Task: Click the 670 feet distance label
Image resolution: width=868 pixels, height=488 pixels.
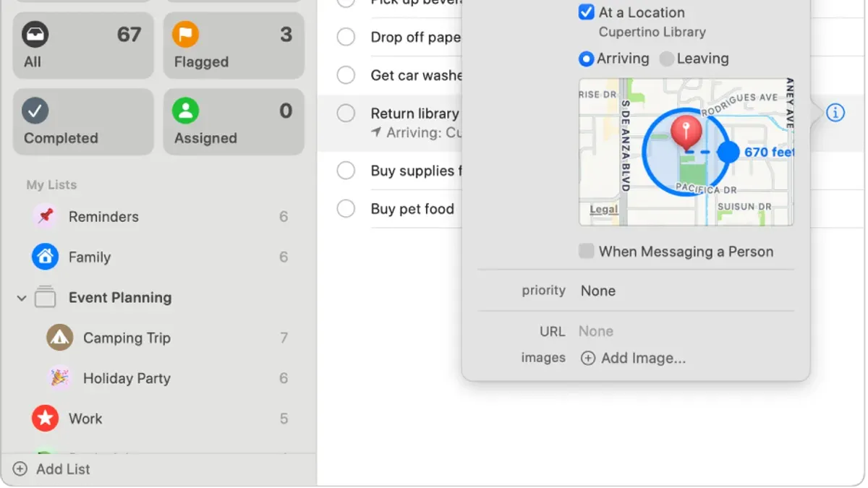Action: [769, 152]
